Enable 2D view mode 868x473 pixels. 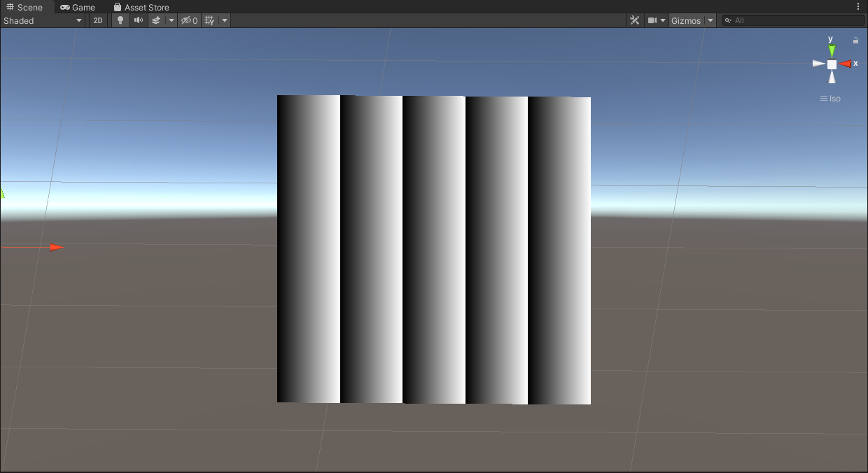pyautogui.click(x=97, y=20)
